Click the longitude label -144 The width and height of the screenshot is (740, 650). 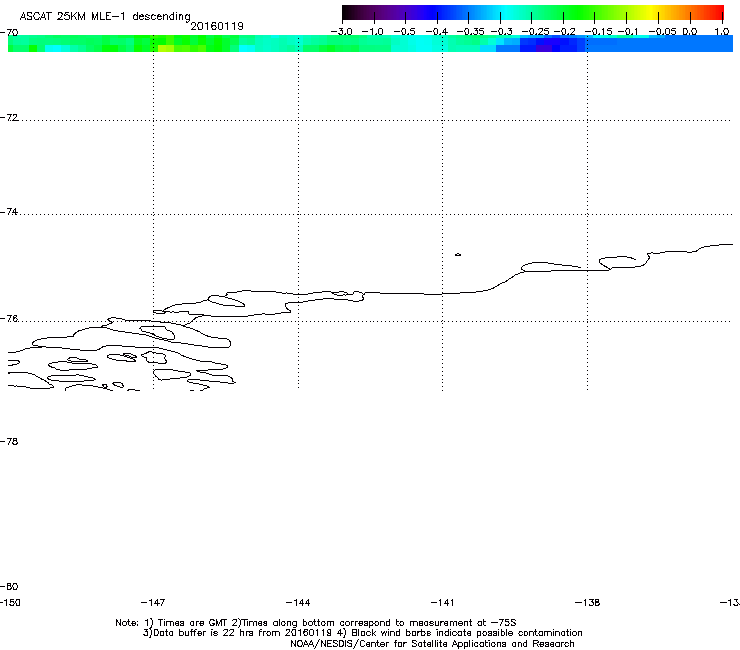298,603
